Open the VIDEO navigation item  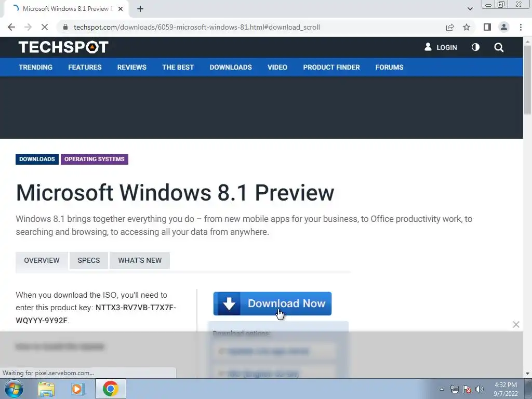tap(277, 67)
